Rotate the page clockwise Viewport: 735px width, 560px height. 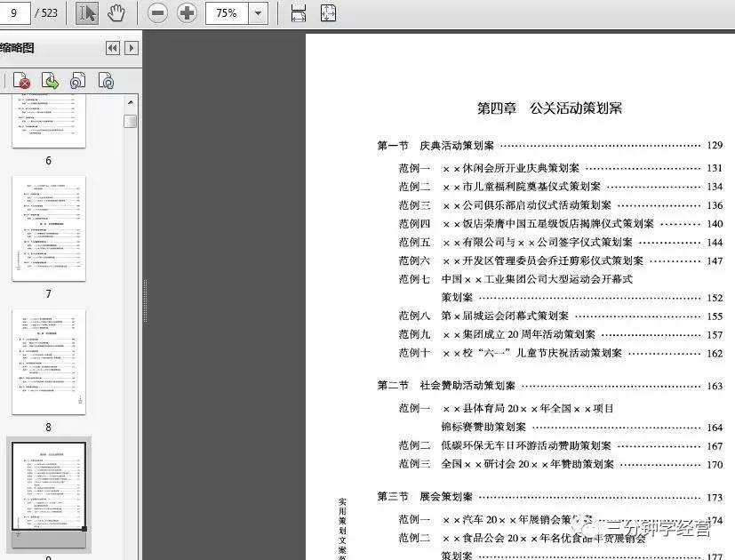pos(105,80)
